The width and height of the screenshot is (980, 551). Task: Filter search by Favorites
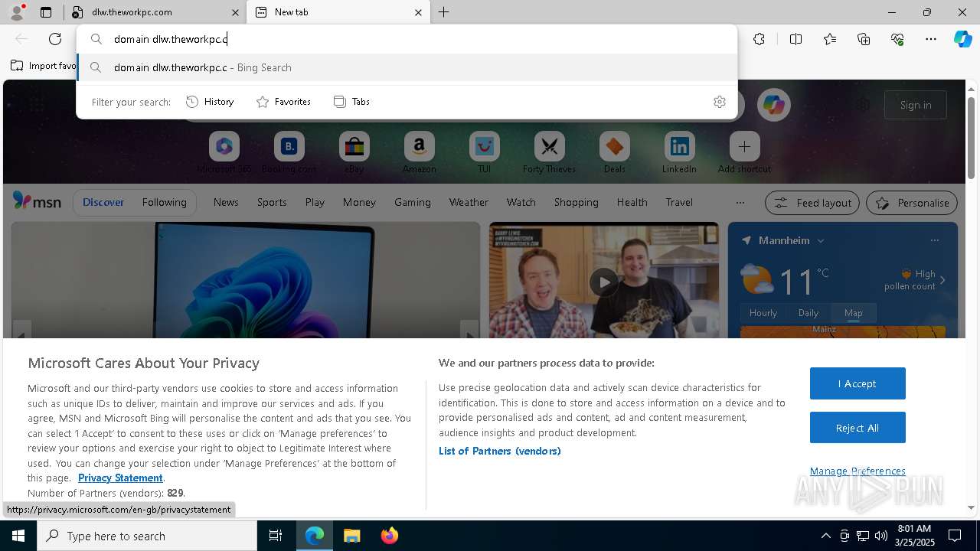point(283,102)
